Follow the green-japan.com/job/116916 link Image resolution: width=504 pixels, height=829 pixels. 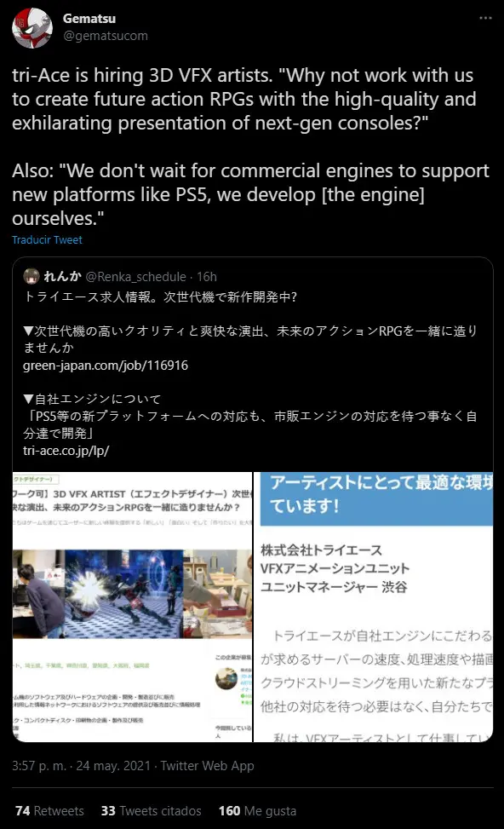coord(105,366)
